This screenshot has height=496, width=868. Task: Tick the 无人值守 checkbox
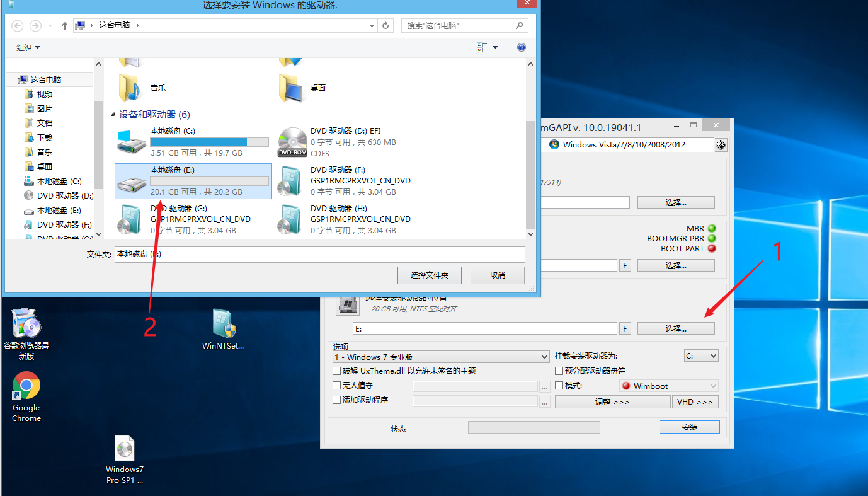[337, 386]
